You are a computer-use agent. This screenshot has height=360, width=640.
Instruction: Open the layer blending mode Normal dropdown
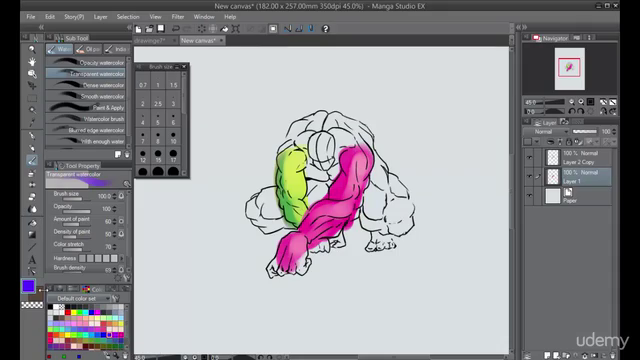pyautogui.click(x=547, y=131)
